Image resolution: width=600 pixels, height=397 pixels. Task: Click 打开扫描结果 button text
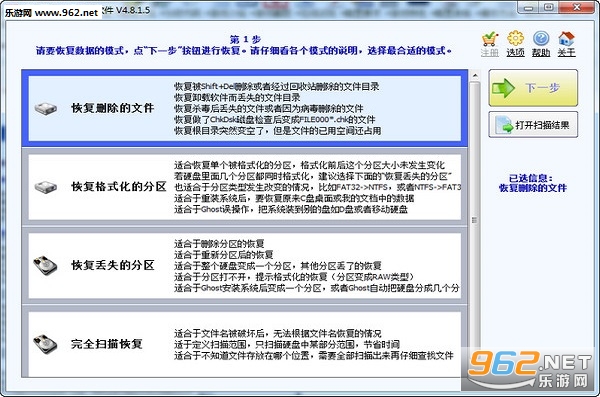click(542, 125)
